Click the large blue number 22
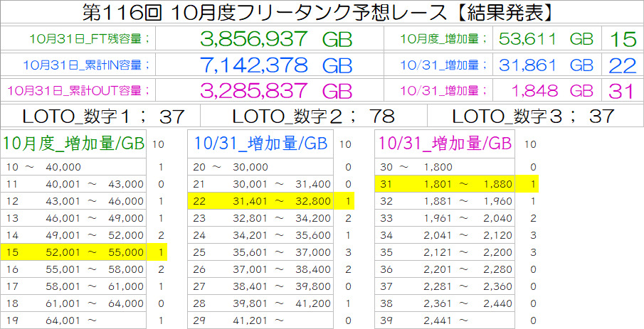This screenshot has height=329, width=644. (623, 65)
